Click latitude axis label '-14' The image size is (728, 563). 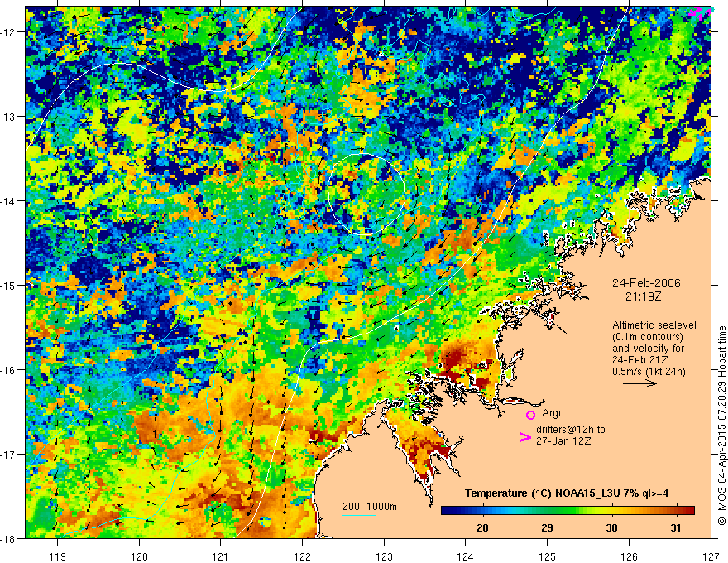(x=9, y=201)
